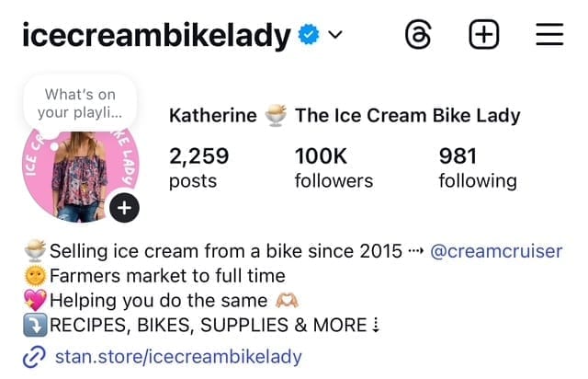Open Threads via the Threads icon
588x379 pixels.
click(419, 36)
